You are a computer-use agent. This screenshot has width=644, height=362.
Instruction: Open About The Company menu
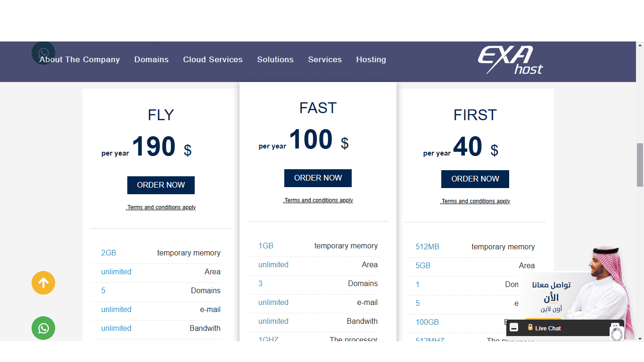(x=80, y=59)
